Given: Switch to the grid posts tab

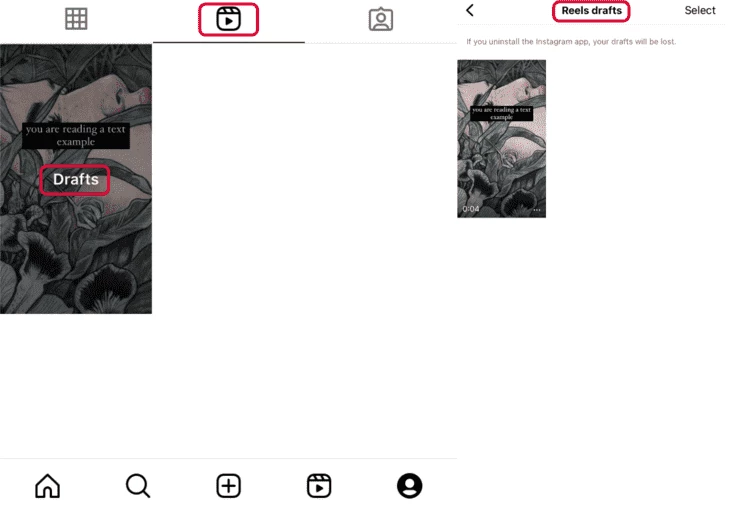Looking at the screenshot, I should coord(76,19).
